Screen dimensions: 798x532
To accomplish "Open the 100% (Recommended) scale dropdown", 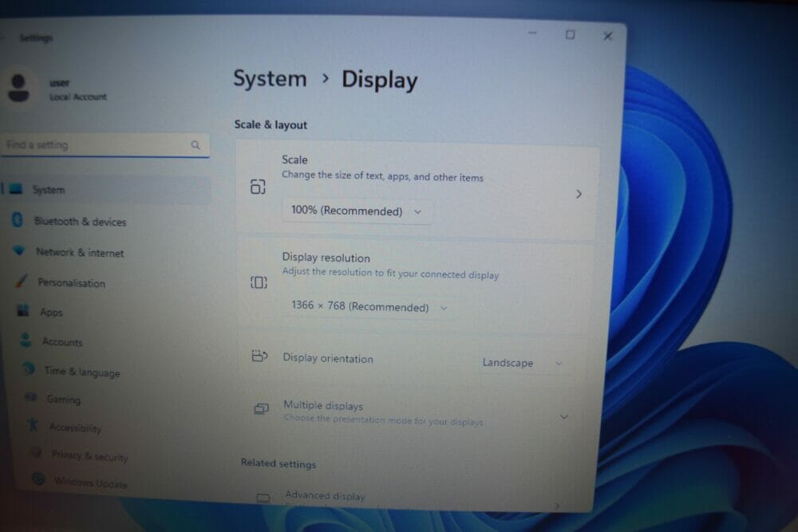I will (358, 211).
